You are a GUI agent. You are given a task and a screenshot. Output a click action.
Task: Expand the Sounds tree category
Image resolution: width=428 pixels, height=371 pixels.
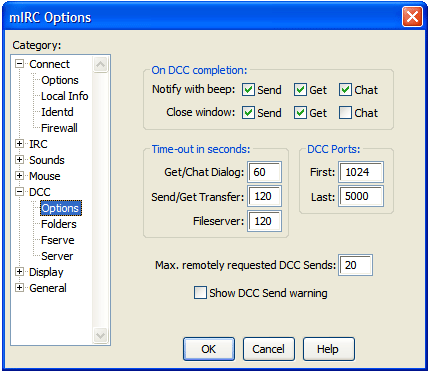point(20,160)
